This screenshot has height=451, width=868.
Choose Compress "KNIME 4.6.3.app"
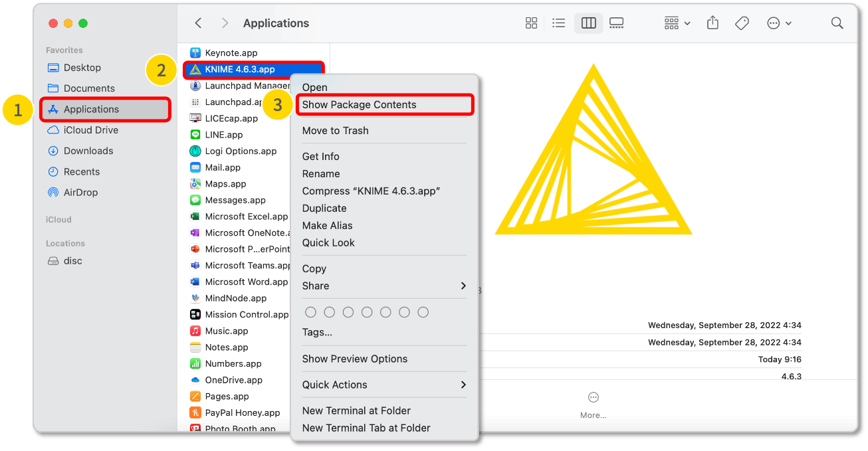[371, 191]
